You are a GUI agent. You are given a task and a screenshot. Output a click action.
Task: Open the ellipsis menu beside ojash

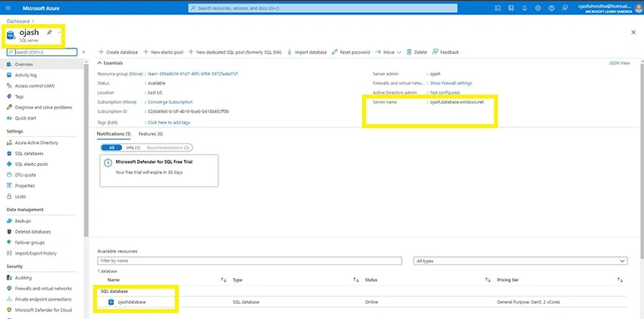[x=59, y=33]
